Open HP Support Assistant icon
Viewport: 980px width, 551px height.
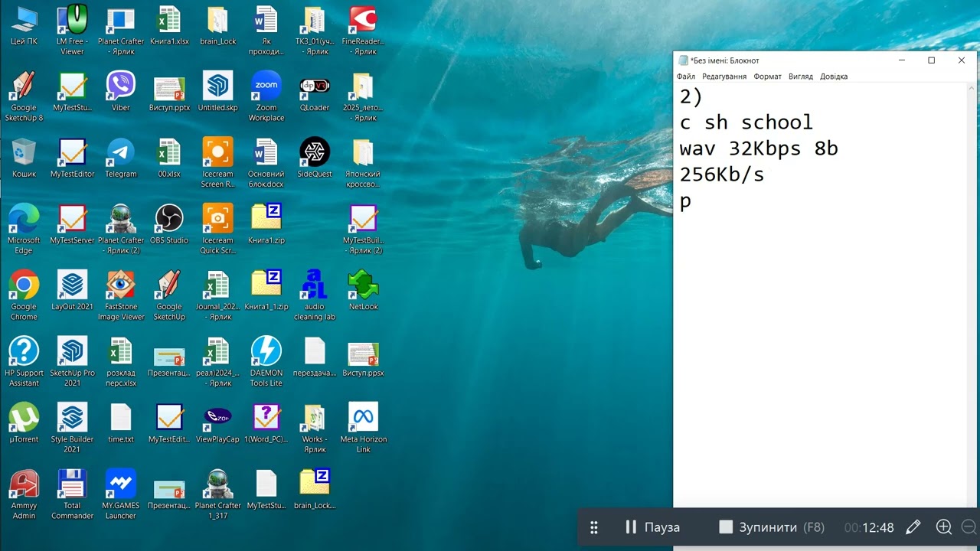coord(24,362)
